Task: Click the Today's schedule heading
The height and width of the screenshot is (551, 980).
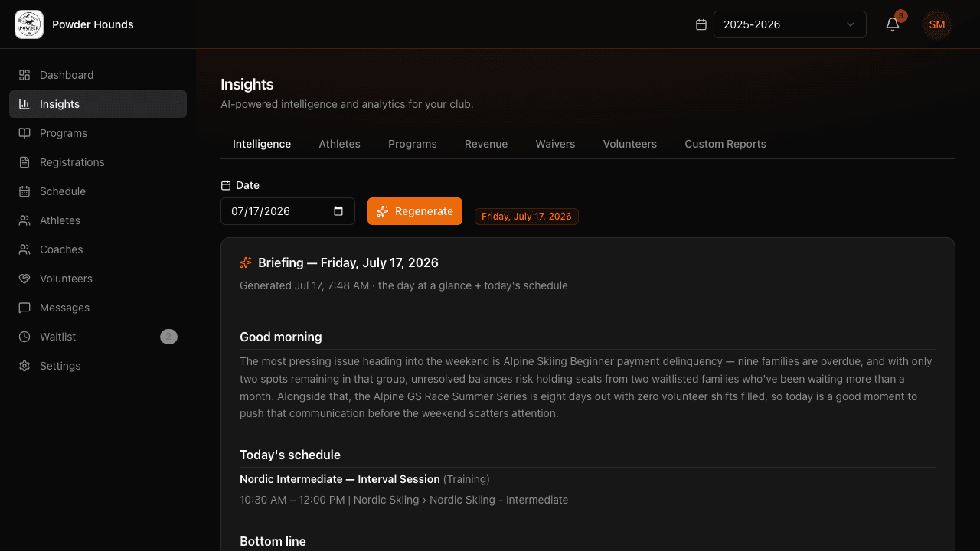Action: pyautogui.click(x=290, y=455)
